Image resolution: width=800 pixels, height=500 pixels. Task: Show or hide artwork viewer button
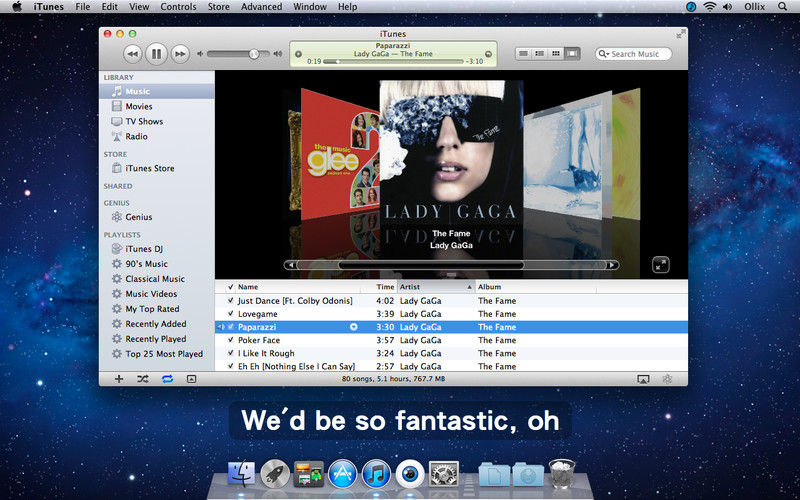tap(191, 379)
